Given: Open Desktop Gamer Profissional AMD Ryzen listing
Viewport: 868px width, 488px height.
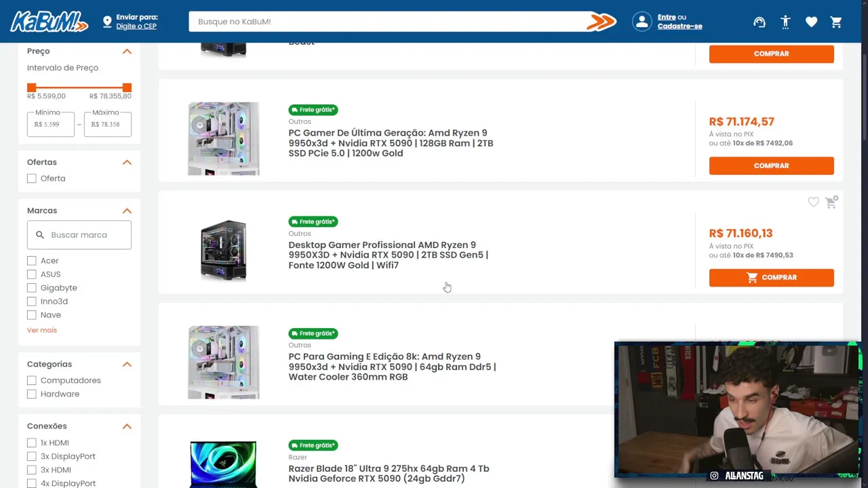Looking at the screenshot, I should 389,255.
